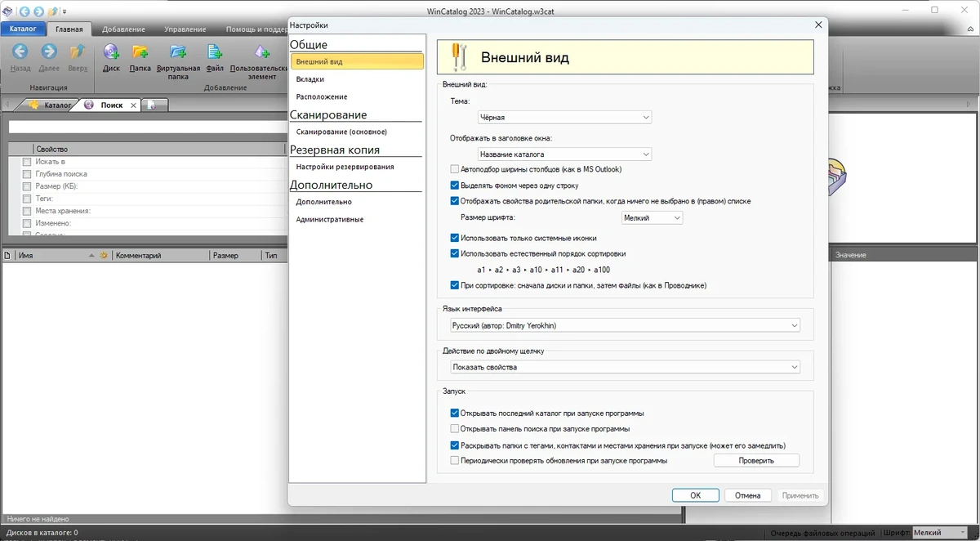Toggle Автоподбор ширины столбцов checkbox
Screen dimensions: 980x541
coord(455,169)
